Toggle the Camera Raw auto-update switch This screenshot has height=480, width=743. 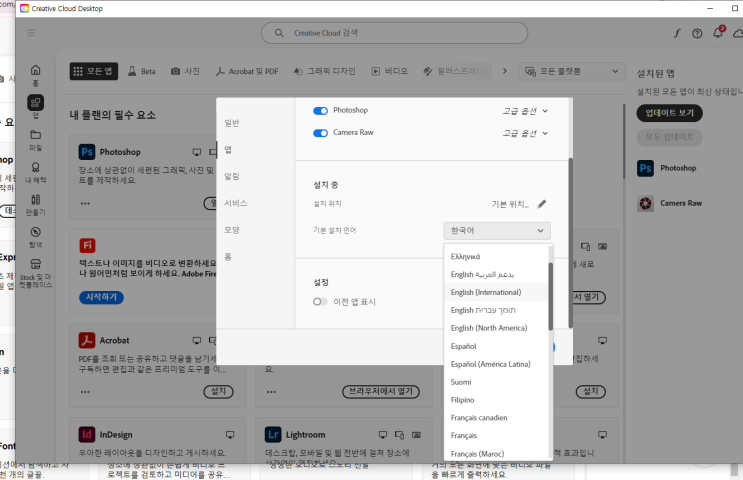pos(320,133)
